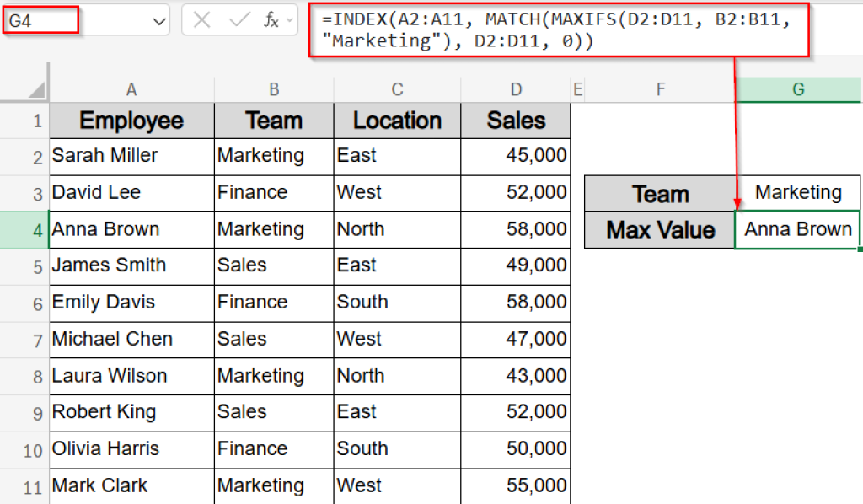Screen dimensions: 863x504
Task: Click the Team label cell next to Marketing
Action: click(659, 193)
